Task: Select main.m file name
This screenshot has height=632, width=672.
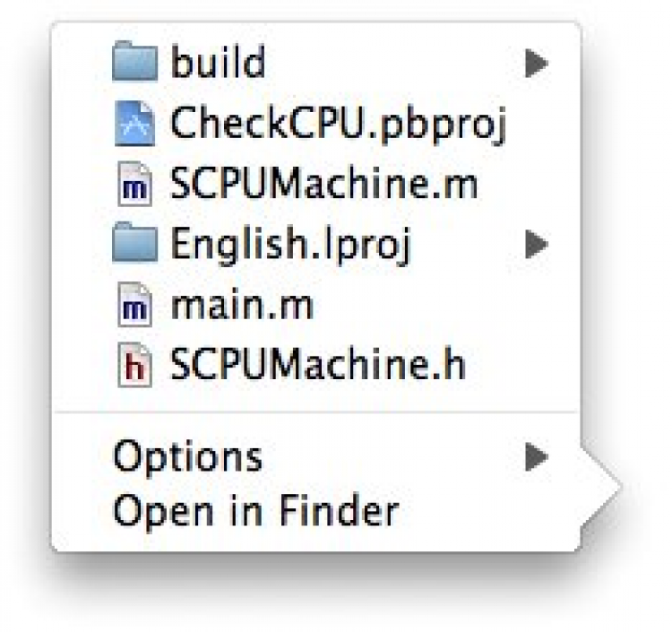Action: click(241, 307)
